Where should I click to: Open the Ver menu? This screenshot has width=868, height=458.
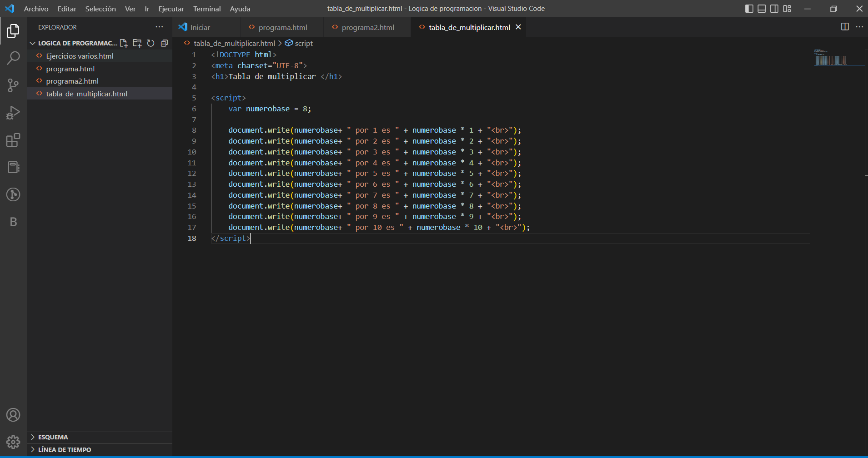tap(130, 9)
